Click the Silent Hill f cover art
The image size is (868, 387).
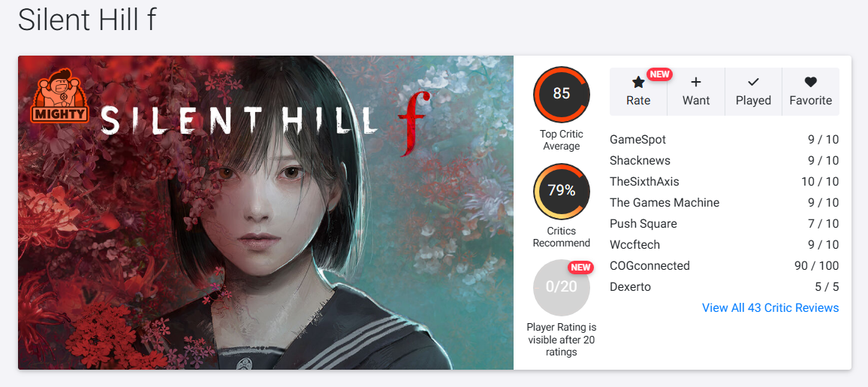[x=266, y=213]
